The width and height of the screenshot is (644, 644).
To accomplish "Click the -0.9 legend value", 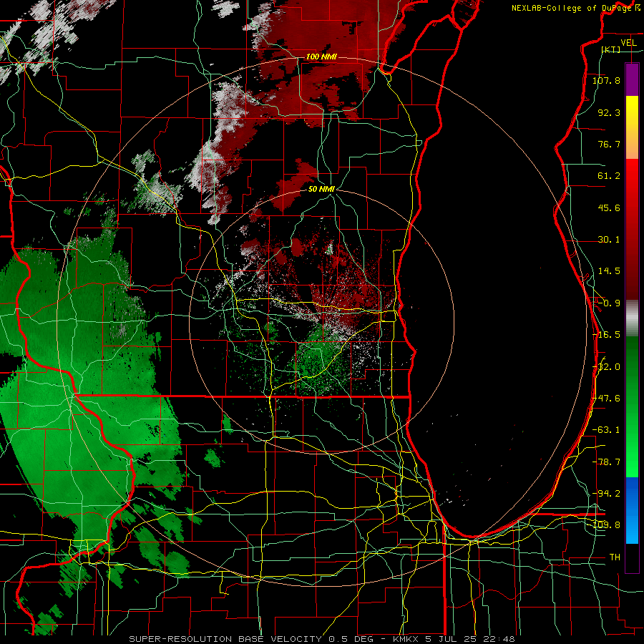I will [x=609, y=303].
